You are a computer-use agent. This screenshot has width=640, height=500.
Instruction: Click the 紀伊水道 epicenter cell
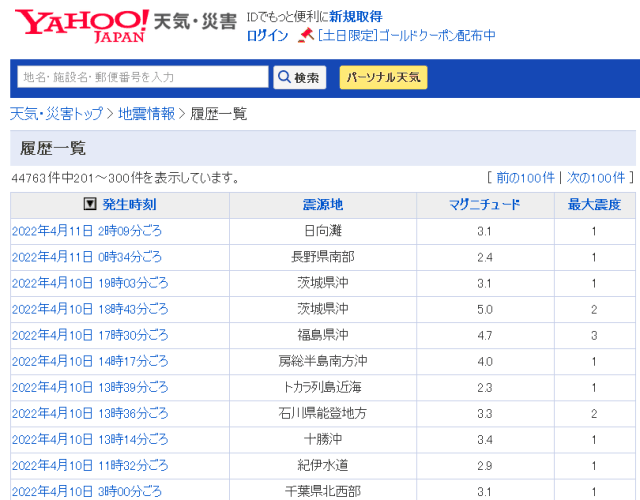[x=323, y=466]
